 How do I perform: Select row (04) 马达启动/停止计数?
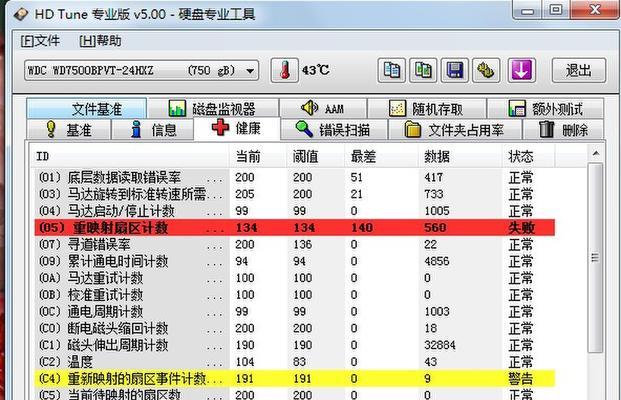coord(295,211)
